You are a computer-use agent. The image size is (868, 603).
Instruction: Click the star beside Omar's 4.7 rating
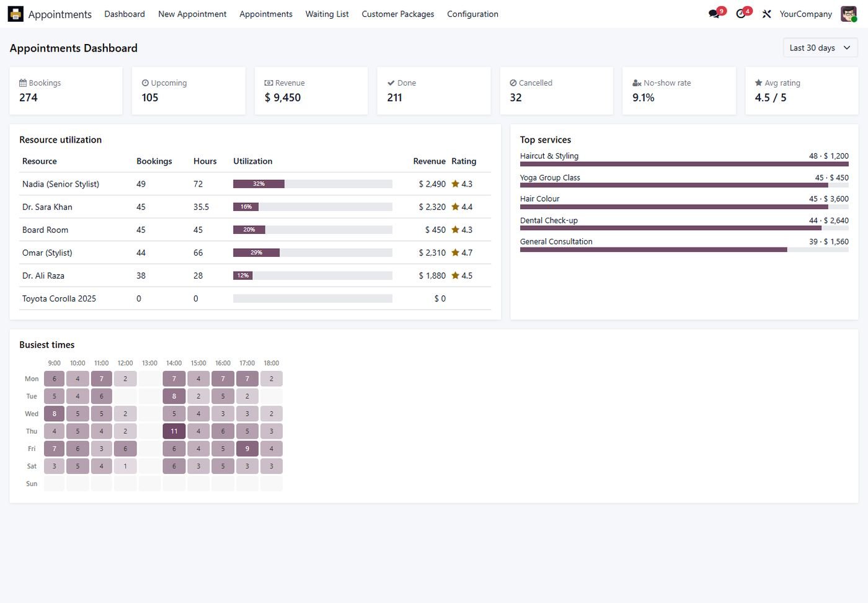(x=455, y=252)
